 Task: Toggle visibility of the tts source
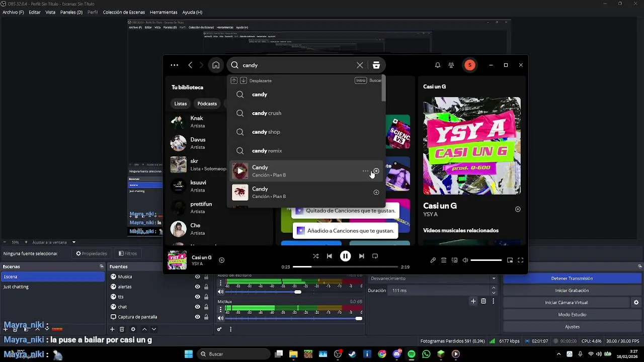click(x=197, y=297)
